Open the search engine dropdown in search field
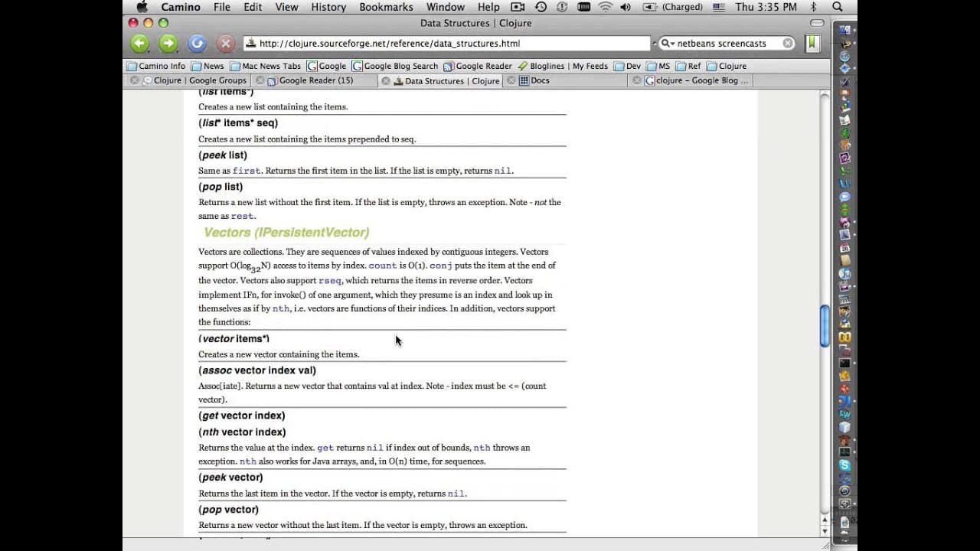The height and width of the screenshot is (551, 980). 668,44
